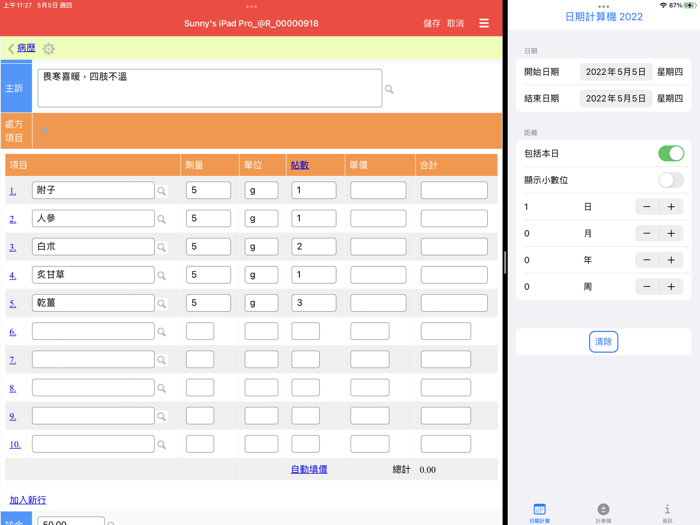
Task: Click the 主訴 complaint text box
Action: tap(210, 88)
